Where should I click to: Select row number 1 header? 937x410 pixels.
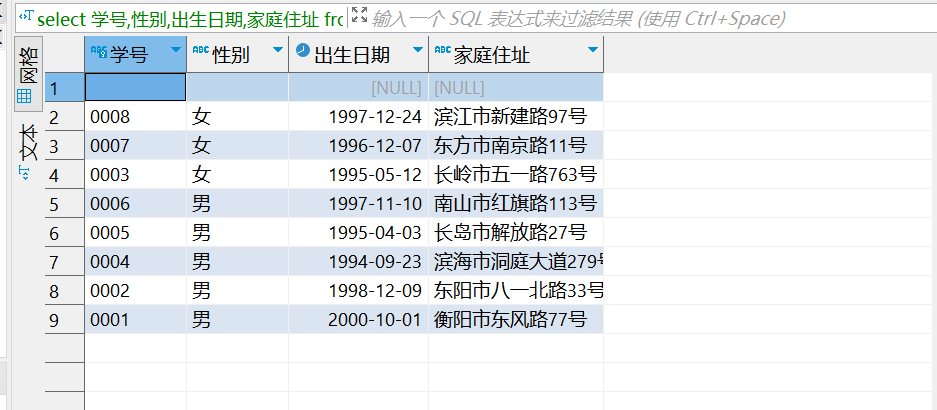click(x=65, y=87)
